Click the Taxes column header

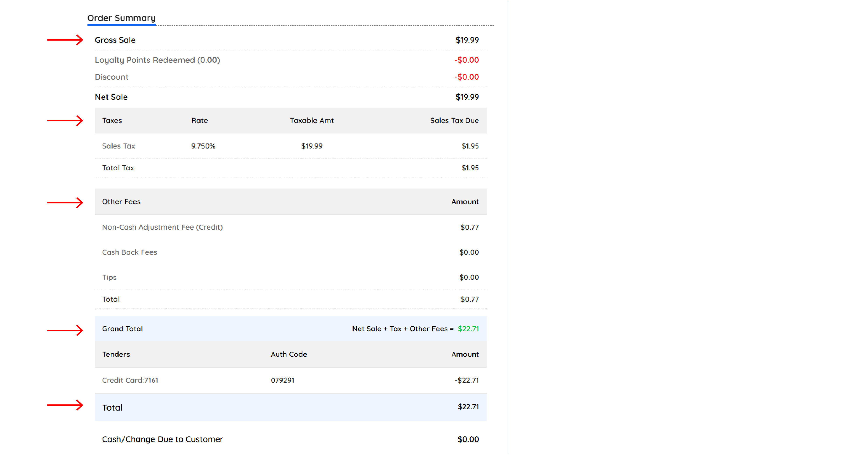click(112, 121)
